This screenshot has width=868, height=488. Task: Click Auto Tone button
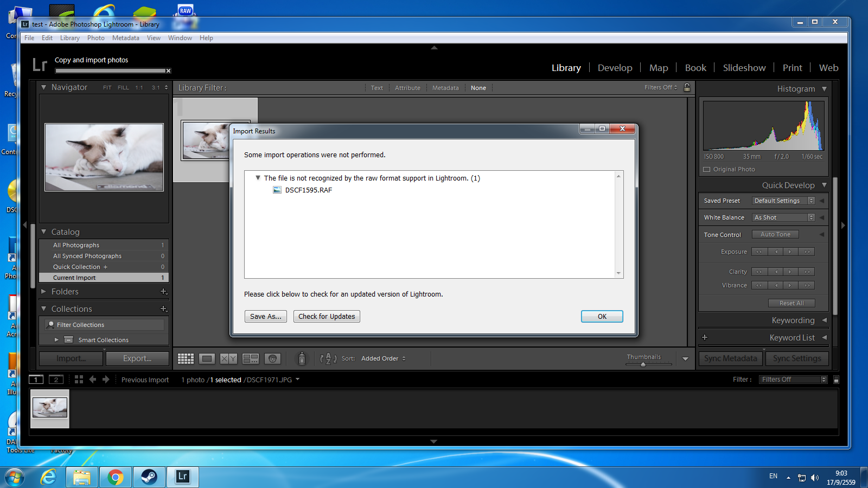[775, 234]
